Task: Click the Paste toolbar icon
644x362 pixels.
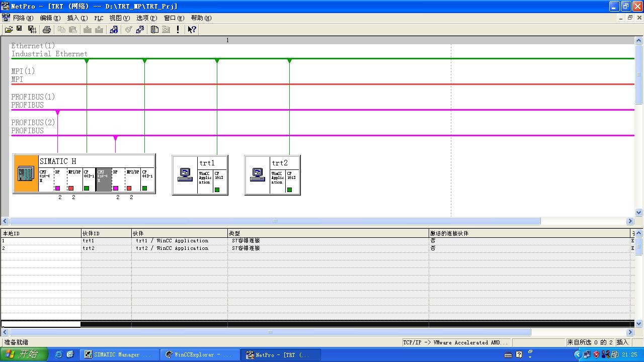Action: point(73,30)
